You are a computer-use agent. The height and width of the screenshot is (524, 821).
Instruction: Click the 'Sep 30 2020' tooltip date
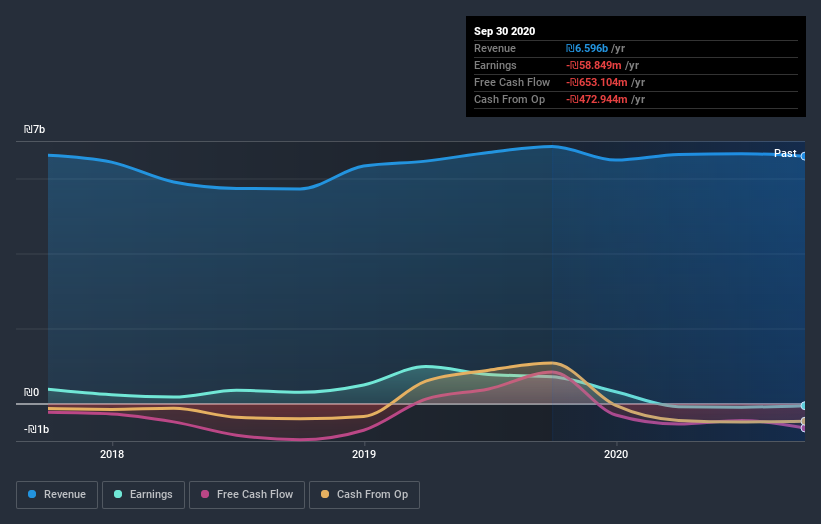click(x=504, y=31)
